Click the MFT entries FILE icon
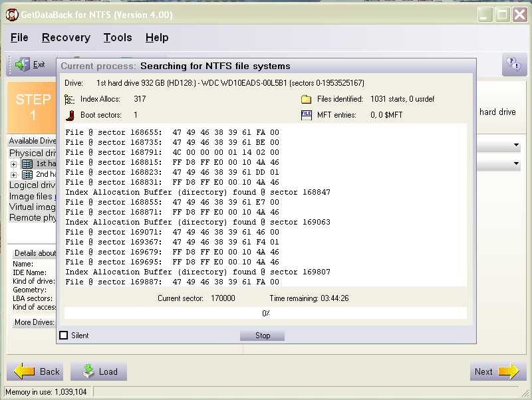The image size is (532, 400). 306,115
